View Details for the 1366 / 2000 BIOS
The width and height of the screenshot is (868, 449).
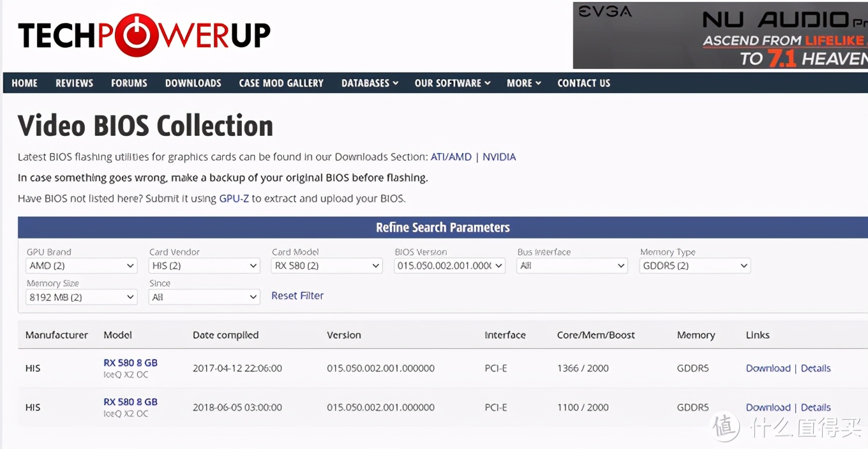(816, 369)
